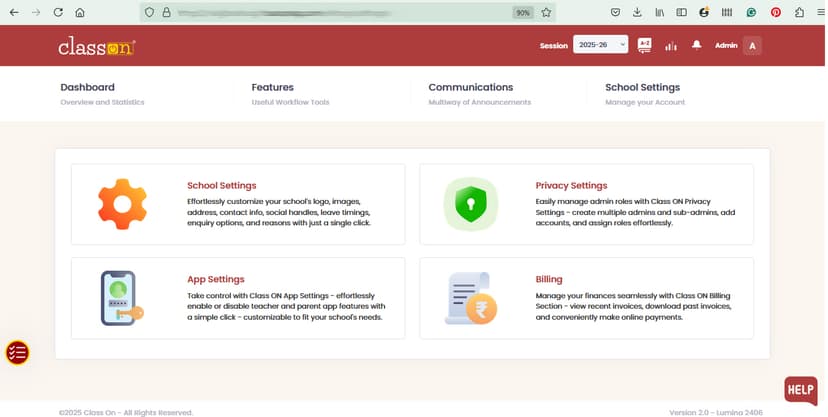Screen dimensions: 828x417
Task: Click the browser back arrow
Action: (x=14, y=12)
